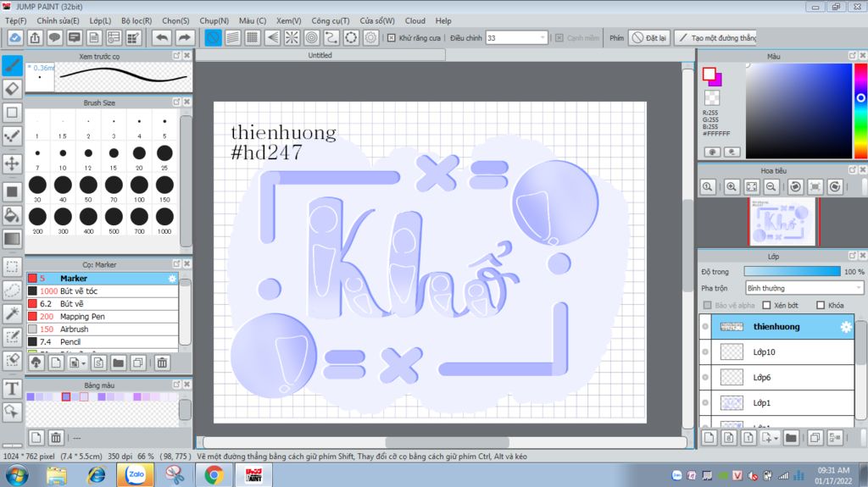Select the rectangular Selection tool
Image resolution: width=868 pixels, height=487 pixels.
[x=12, y=266]
